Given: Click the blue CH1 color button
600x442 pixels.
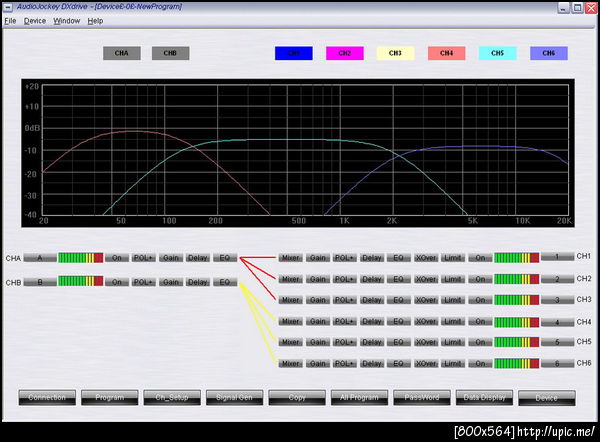Looking at the screenshot, I should 293,53.
